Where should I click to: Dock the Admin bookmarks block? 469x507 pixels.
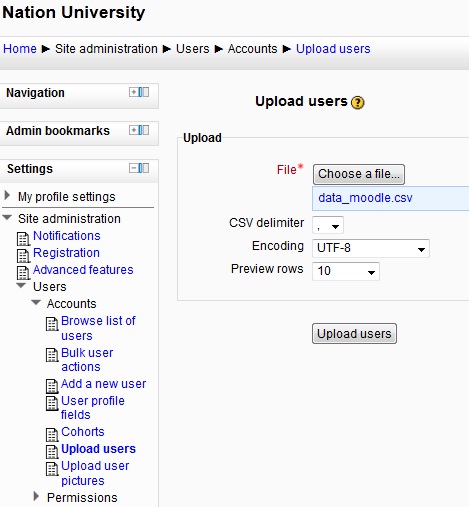point(144,130)
